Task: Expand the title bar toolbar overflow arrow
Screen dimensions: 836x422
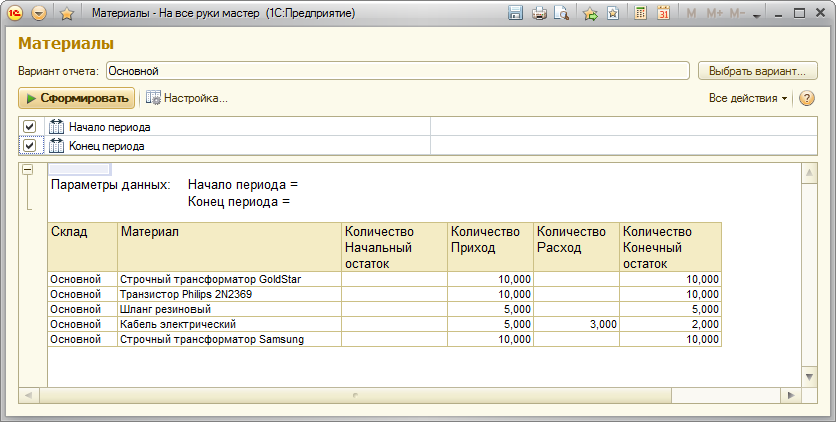Action: [757, 17]
